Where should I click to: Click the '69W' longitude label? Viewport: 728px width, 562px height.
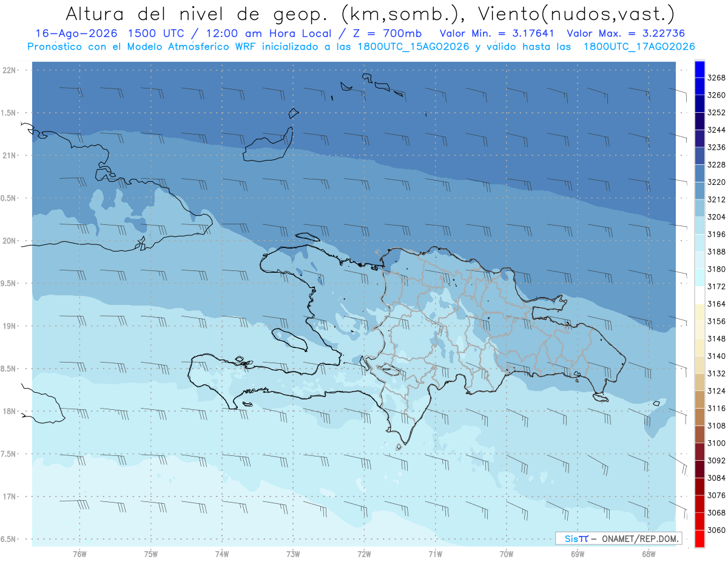(x=578, y=554)
